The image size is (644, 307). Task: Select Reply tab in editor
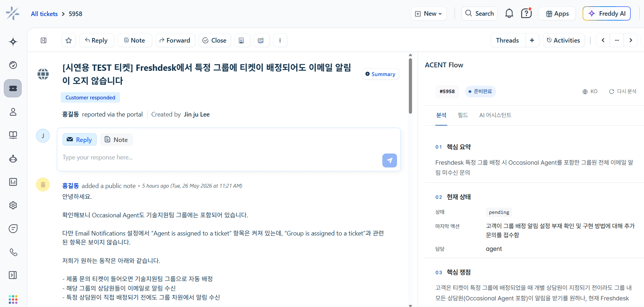point(80,140)
